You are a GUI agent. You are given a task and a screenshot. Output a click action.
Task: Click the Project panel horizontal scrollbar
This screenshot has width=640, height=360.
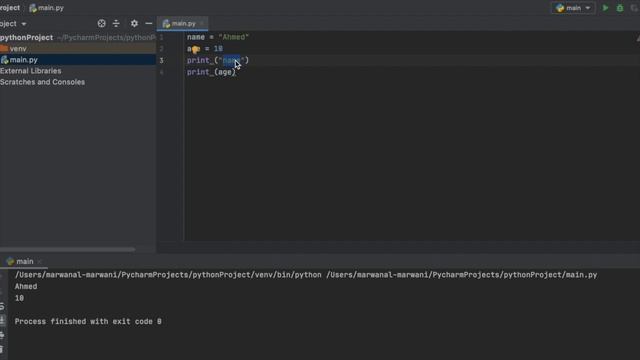tap(67, 249)
